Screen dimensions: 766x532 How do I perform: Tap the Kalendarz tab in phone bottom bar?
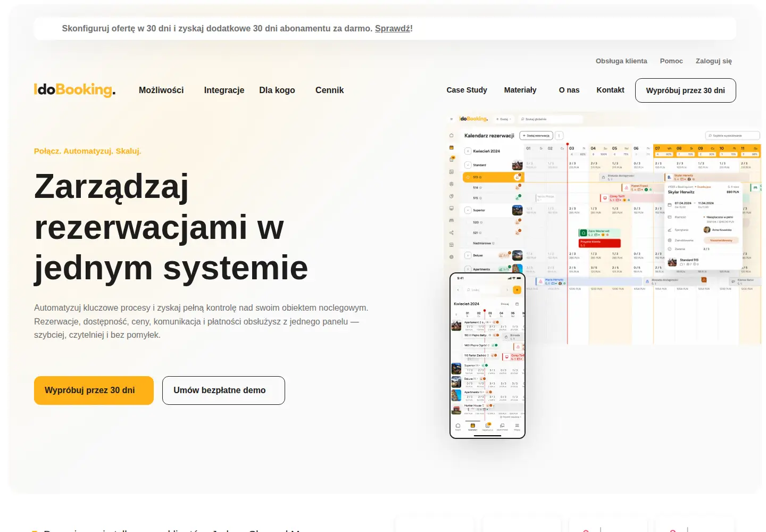(473, 427)
